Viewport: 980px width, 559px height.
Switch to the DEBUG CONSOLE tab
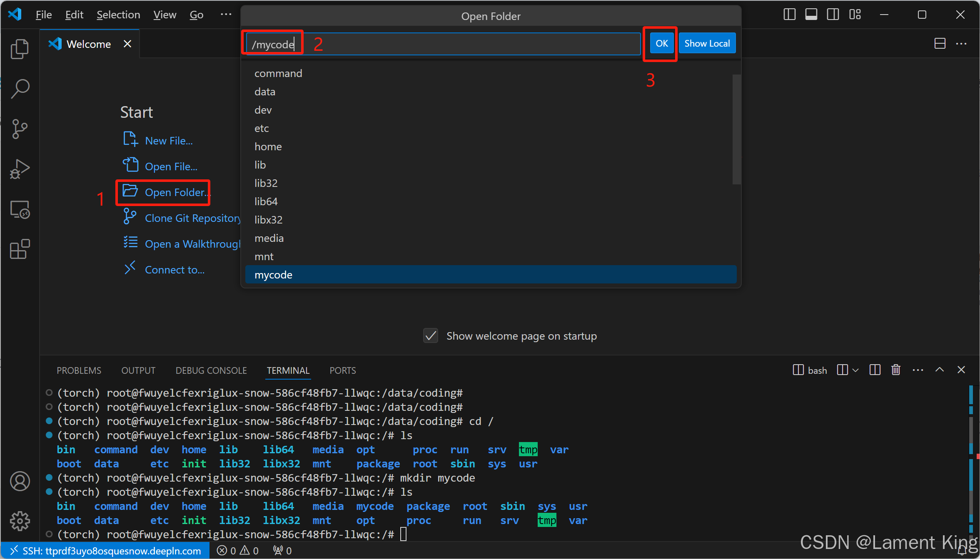pyautogui.click(x=211, y=370)
